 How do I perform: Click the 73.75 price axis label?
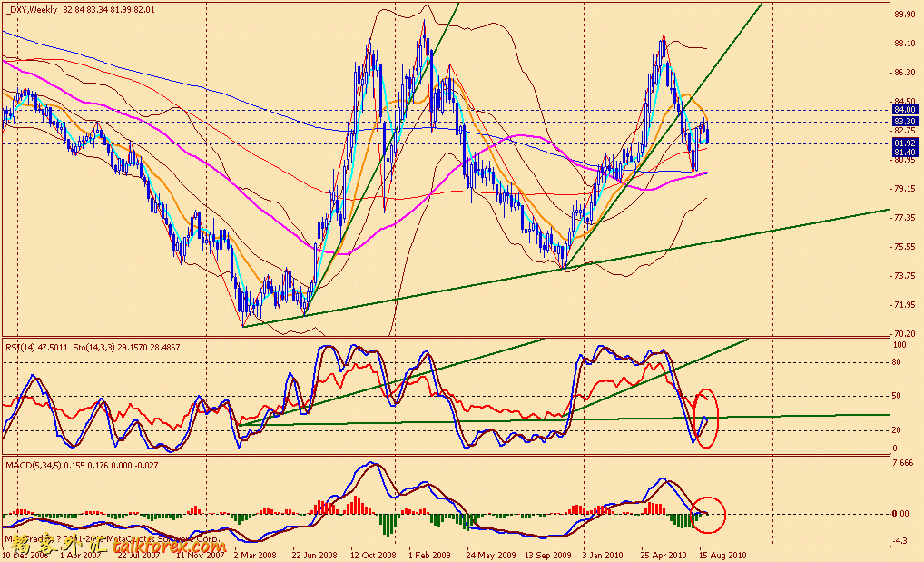coord(905,276)
